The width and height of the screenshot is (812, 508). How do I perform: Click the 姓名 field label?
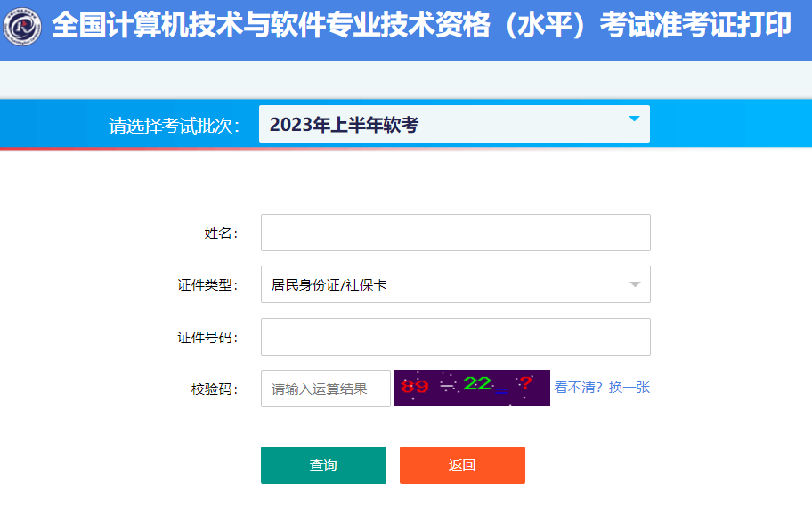pos(221,234)
